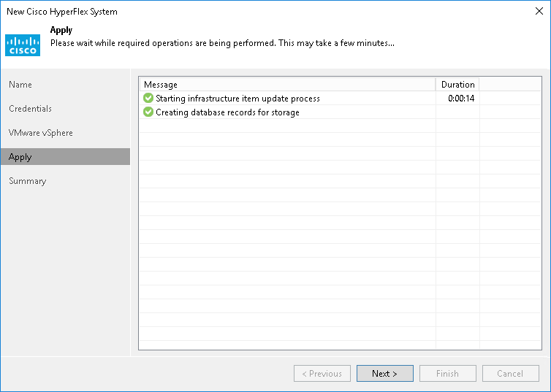Viewport: 551px width, 392px height.
Task: Click the dialog title bar text
Action: click(x=62, y=12)
